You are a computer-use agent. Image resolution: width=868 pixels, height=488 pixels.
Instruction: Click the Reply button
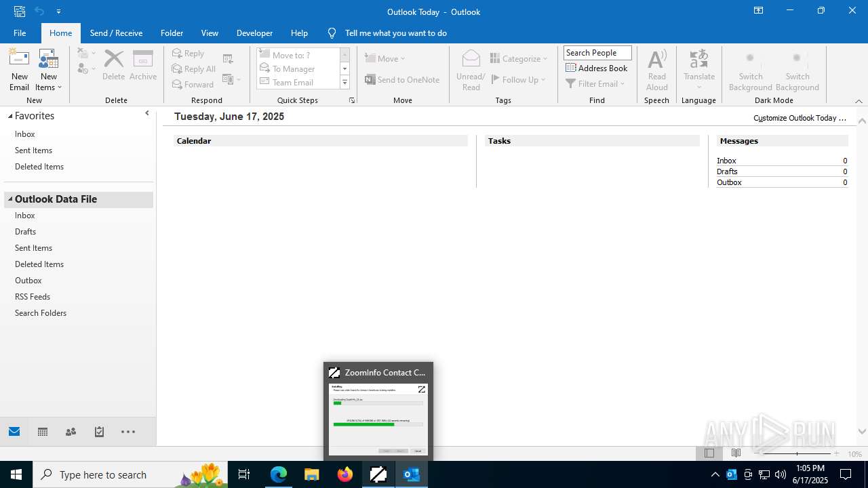(188, 54)
